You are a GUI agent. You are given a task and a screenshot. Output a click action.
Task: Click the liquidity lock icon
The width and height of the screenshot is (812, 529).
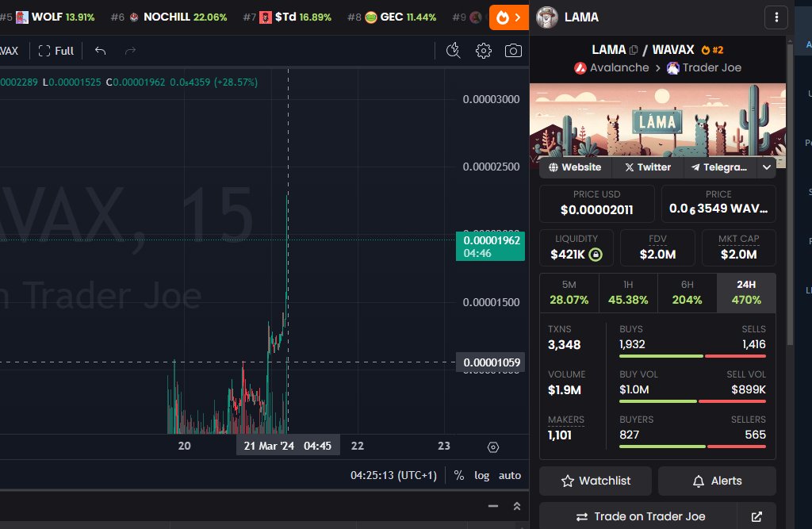coord(596,255)
